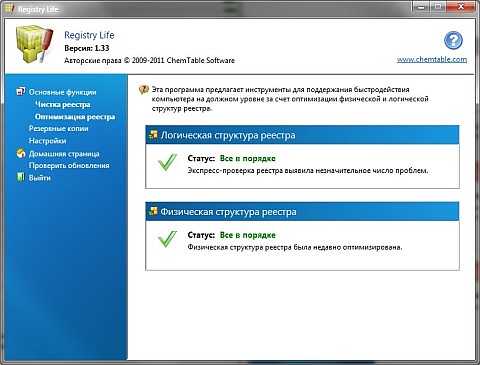
Task: Minimize the Registry Life window
Action: point(421,7)
